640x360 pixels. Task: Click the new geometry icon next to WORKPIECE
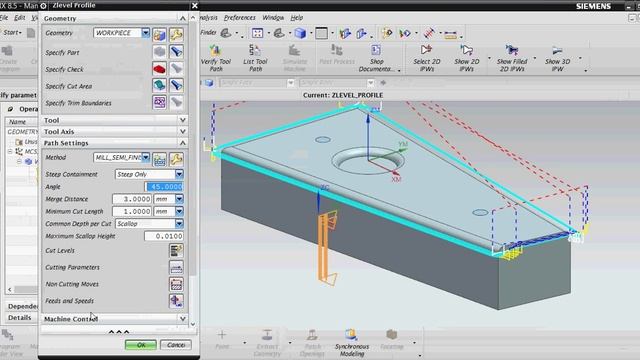[159, 34]
